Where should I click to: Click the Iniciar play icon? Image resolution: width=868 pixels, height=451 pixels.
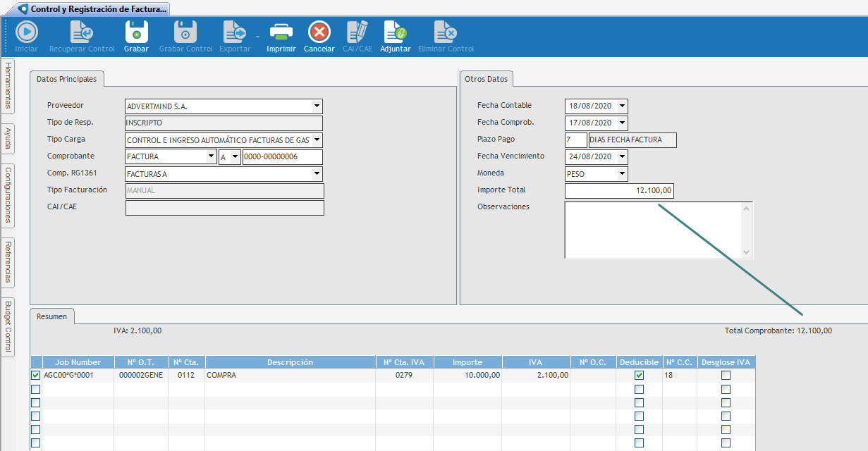pos(27,32)
